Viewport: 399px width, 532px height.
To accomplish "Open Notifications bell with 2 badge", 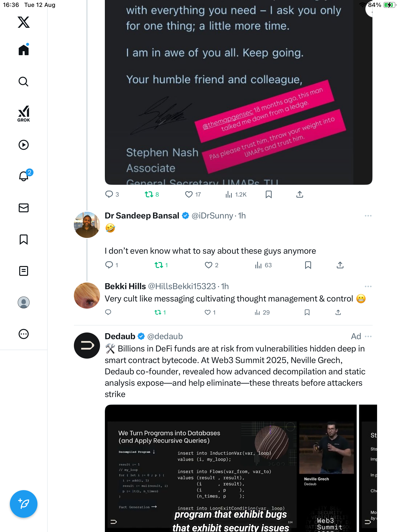I will click(24, 176).
